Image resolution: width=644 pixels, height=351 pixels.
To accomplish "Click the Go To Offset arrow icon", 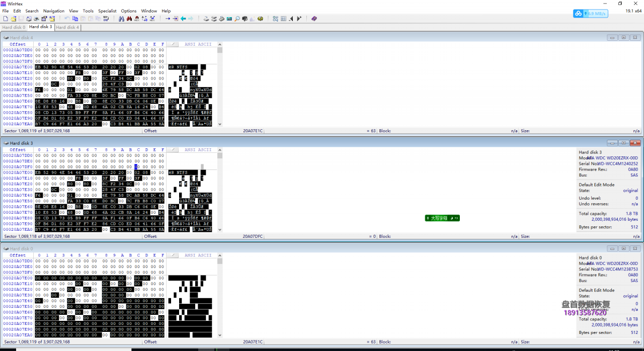I will (168, 19).
